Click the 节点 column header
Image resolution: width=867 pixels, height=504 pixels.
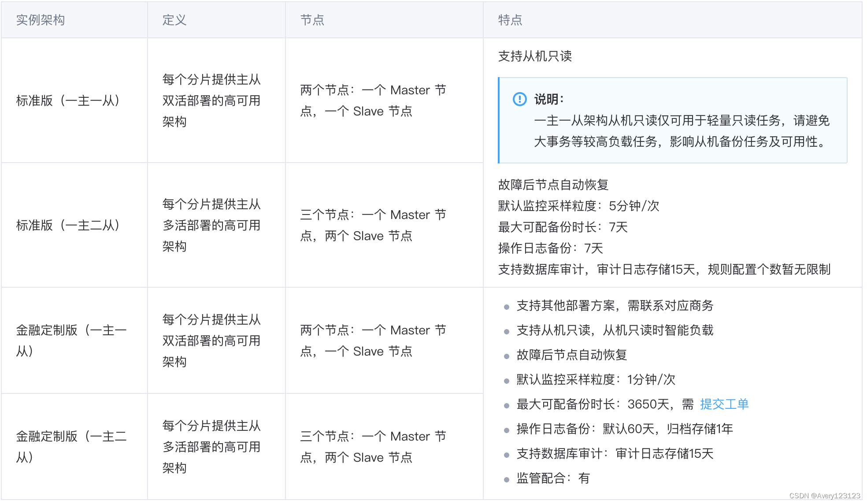point(312,20)
